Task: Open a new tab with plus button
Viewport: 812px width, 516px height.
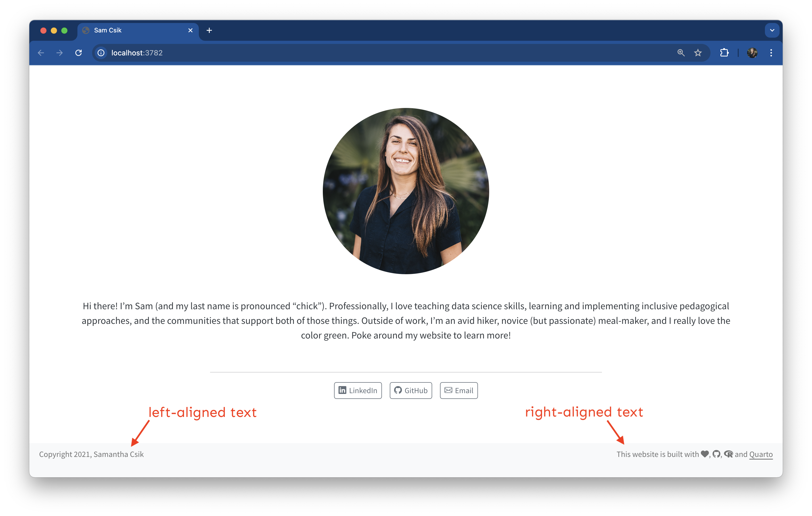Action: [209, 30]
